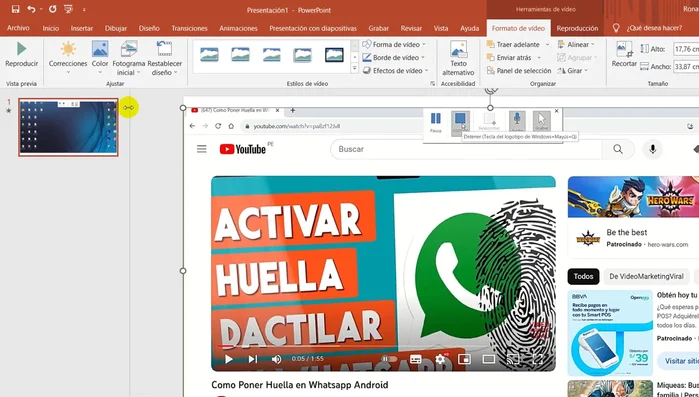Click the Audio microphone icon in recording bar
Image resolution: width=699 pixels, height=397 pixels.
[x=517, y=122]
